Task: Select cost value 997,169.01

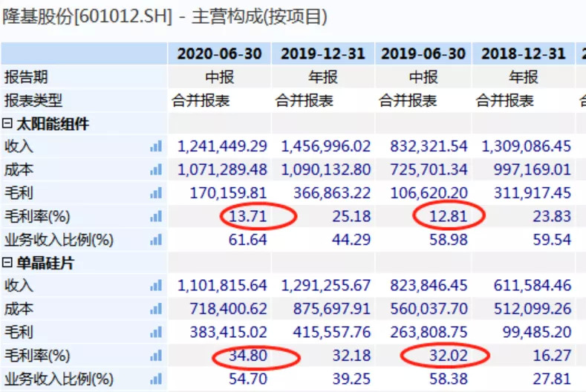Action: [x=533, y=170]
